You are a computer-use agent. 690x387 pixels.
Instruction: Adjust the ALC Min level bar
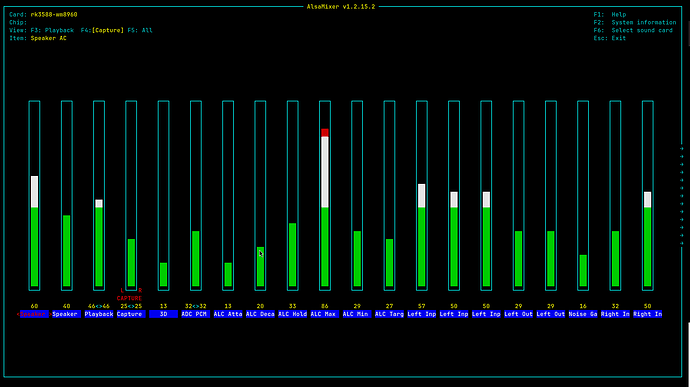(357, 195)
